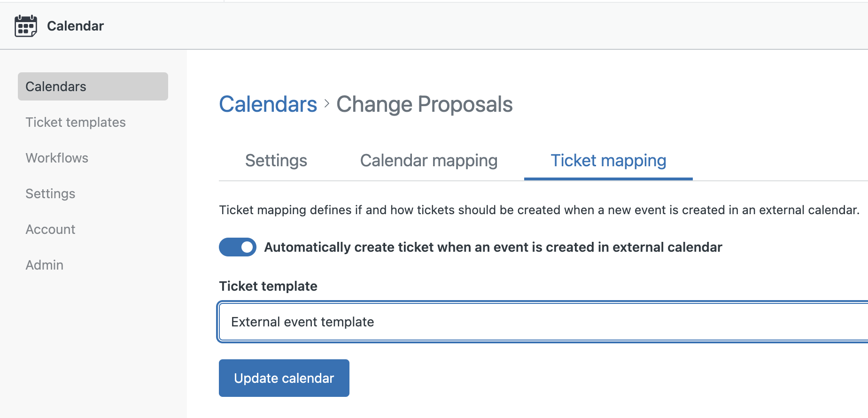Open the Calendar mapping tab
Screen dimensions: 868x418
coord(428,160)
